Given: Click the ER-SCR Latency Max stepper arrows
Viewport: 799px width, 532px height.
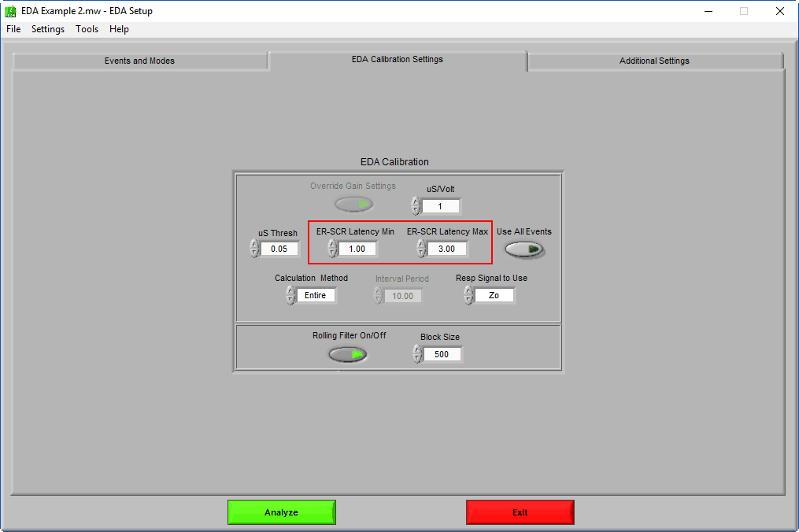Looking at the screenshot, I should pyautogui.click(x=421, y=249).
